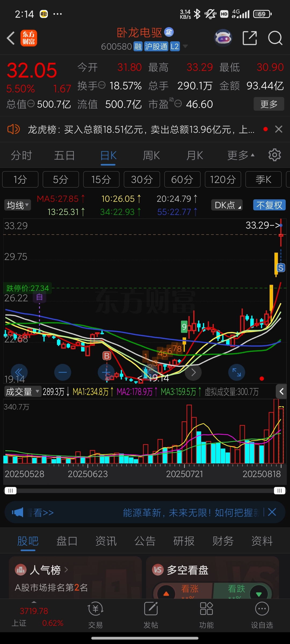The image size is (290, 644).
Task: Select the 30分 period
Action: point(142,179)
